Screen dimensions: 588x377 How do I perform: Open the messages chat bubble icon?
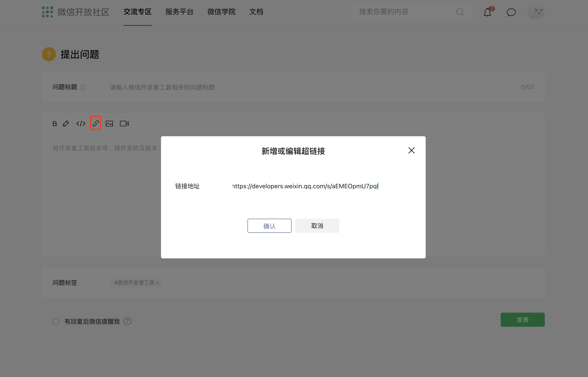click(x=511, y=12)
